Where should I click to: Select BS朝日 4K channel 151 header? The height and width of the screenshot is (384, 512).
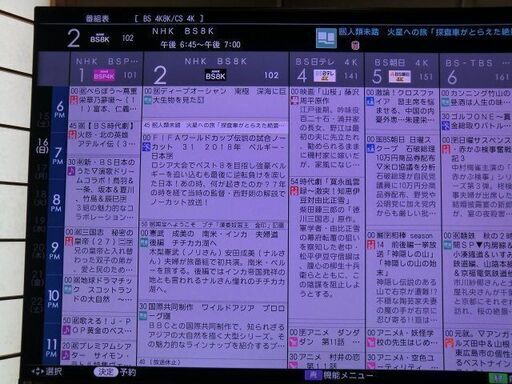point(401,71)
